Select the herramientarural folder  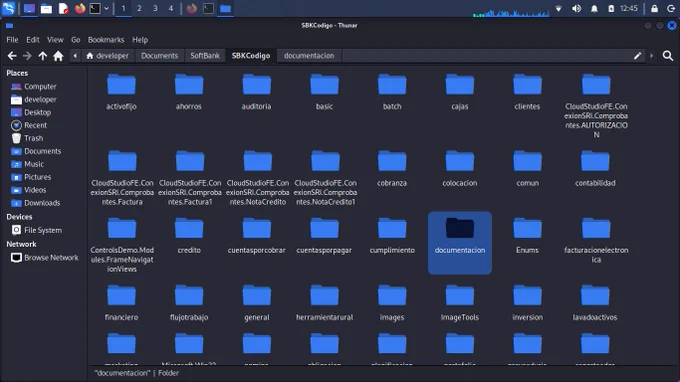(324, 303)
